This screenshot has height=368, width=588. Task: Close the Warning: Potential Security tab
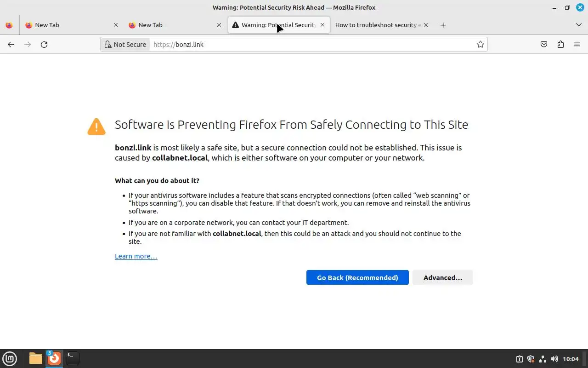pyautogui.click(x=322, y=25)
